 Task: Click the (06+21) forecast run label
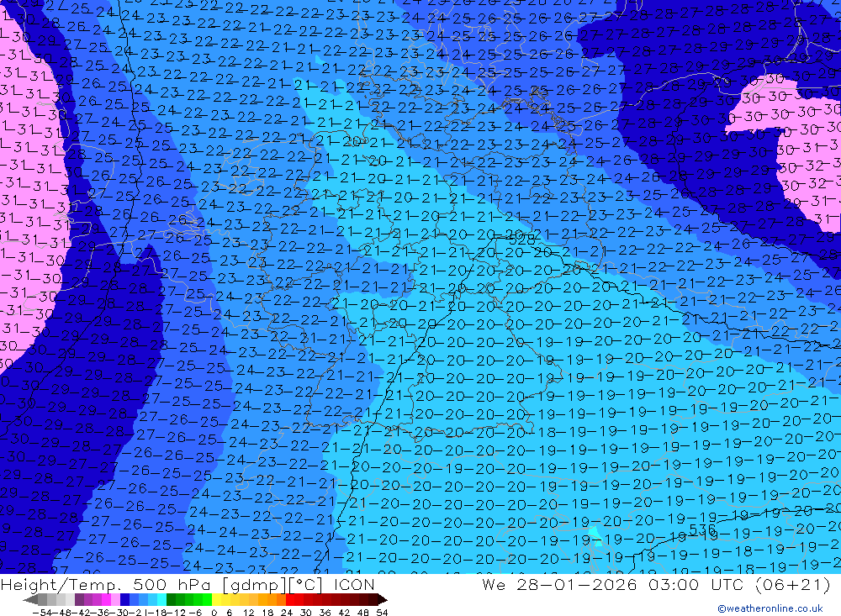coord(793,584)
